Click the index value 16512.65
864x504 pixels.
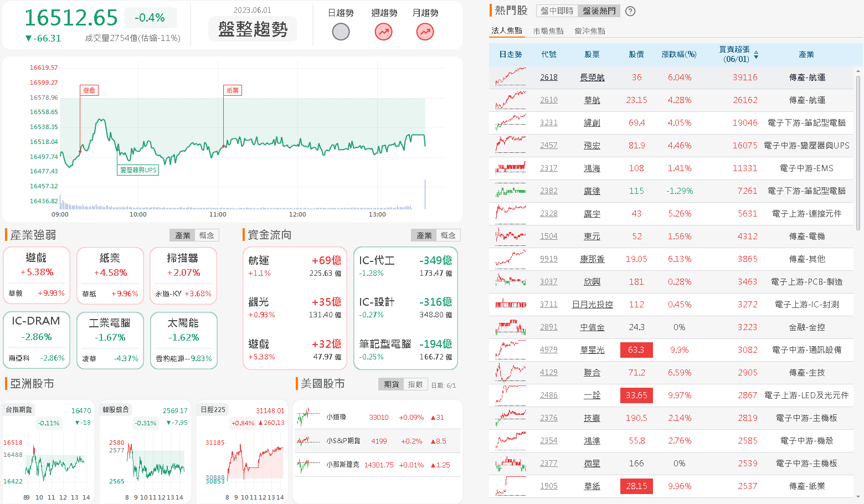71,18
